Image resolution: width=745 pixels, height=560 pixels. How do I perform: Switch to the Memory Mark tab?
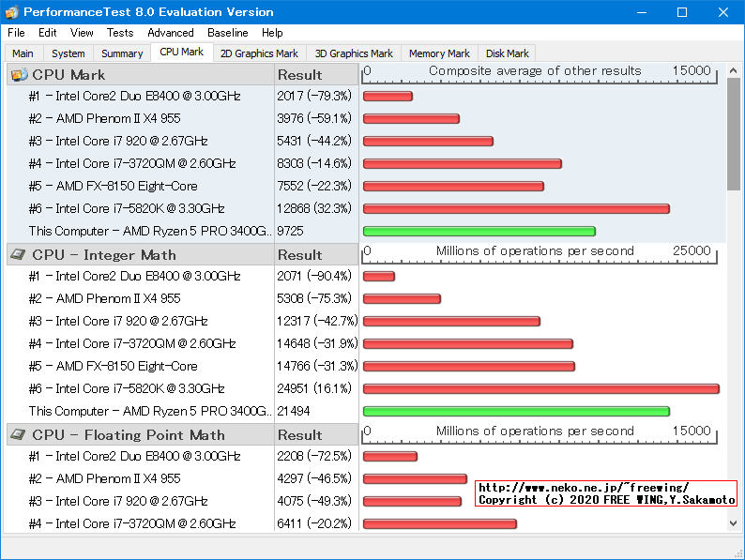click(439, 53)
